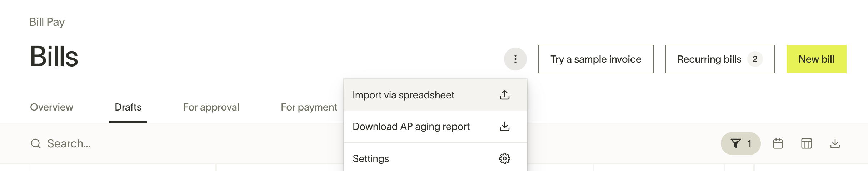Open the three-dot more options menu
The height and width of the screenshot is (171, 868).
pyautogui.click(x=515, y=59)
